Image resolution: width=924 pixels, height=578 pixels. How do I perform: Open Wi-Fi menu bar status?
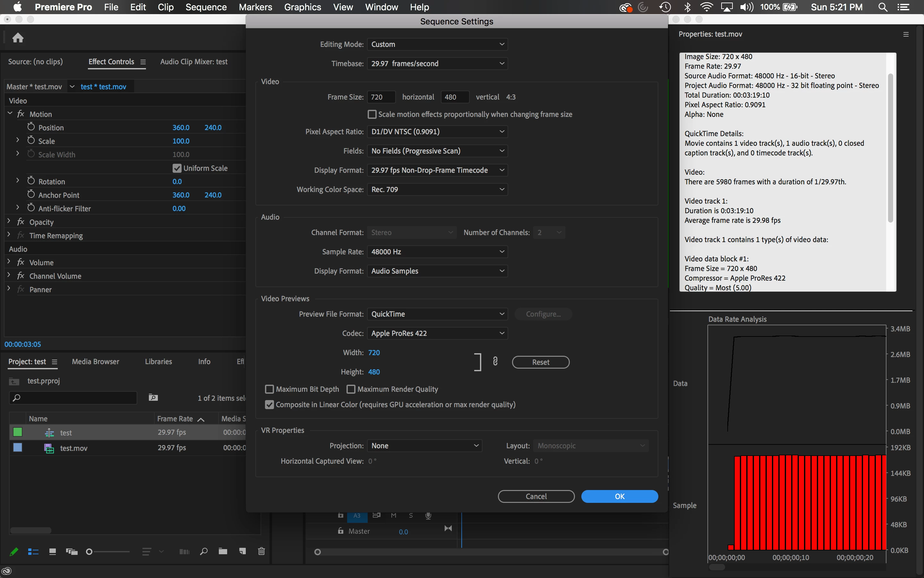[x=706, y=7]
